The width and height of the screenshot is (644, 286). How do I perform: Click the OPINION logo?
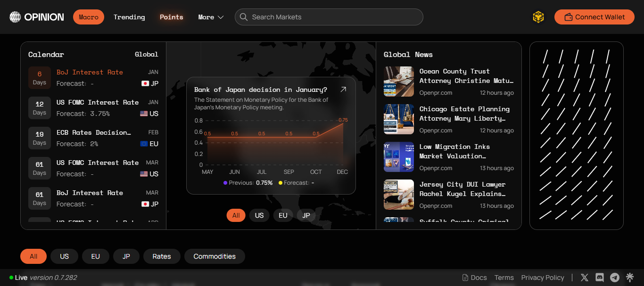pos(37,17)
